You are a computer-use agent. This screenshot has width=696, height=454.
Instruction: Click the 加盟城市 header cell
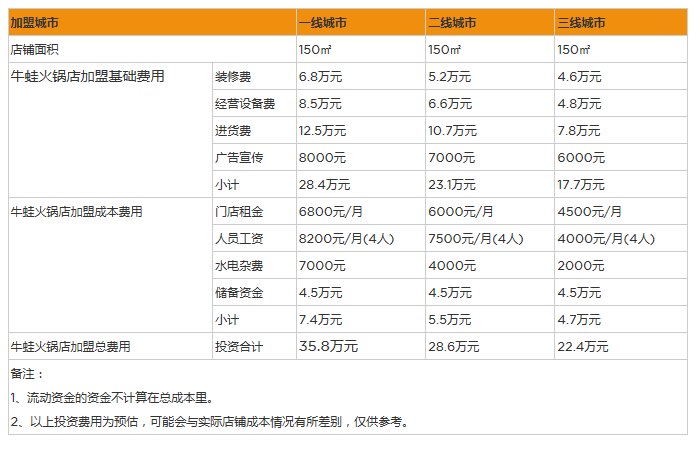(x=36, y=22)
